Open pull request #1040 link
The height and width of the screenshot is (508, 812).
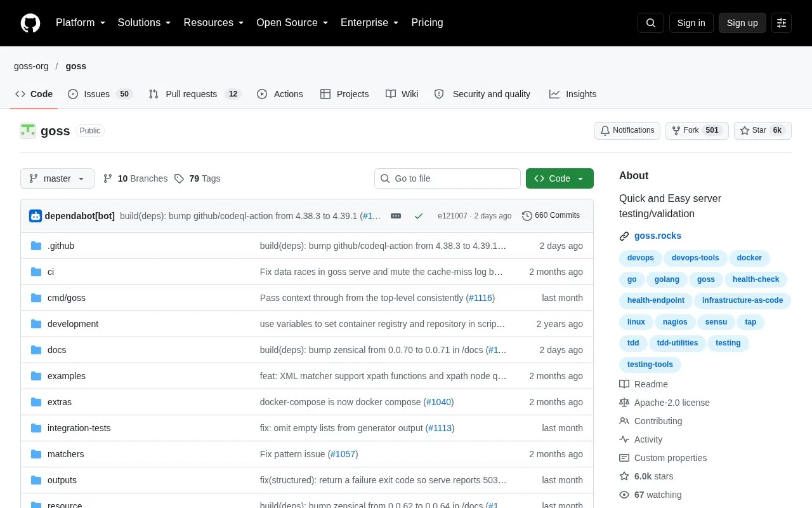440,402
